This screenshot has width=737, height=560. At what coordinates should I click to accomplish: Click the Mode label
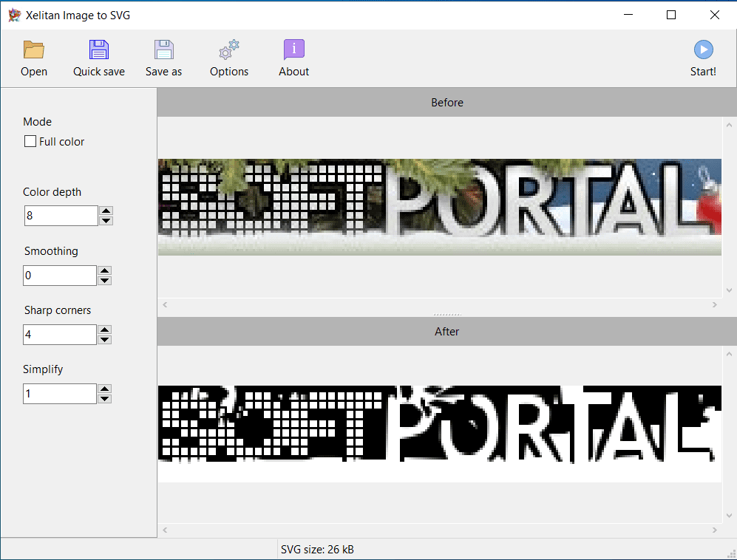tap(37, 122)
